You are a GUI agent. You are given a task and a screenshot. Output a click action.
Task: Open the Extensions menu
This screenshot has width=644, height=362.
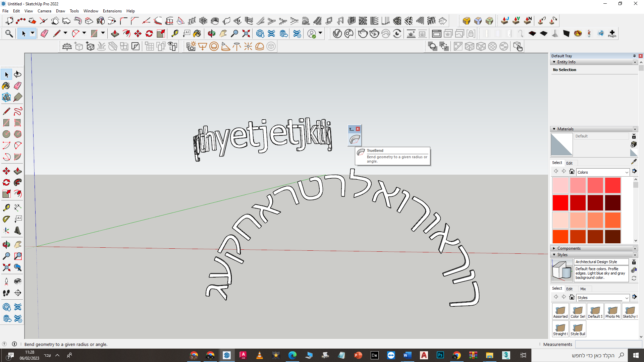[112, 11]
